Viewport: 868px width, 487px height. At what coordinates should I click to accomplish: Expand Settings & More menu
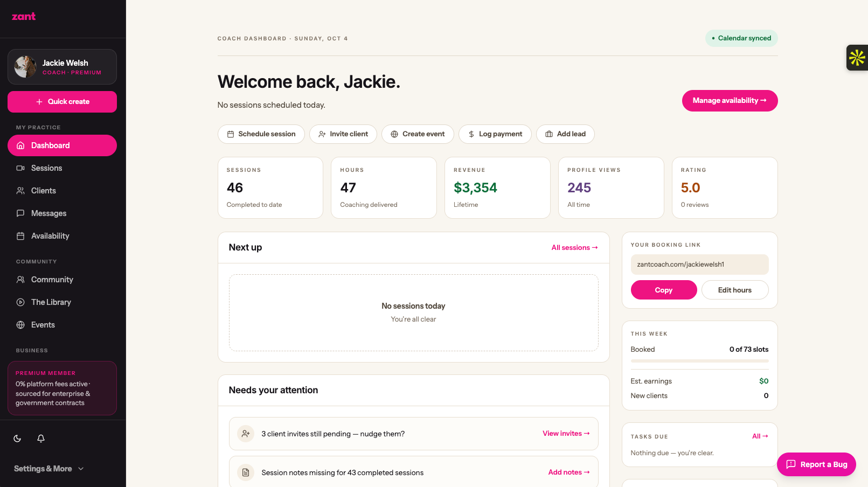pyautogui.click(x=49, y=469)
